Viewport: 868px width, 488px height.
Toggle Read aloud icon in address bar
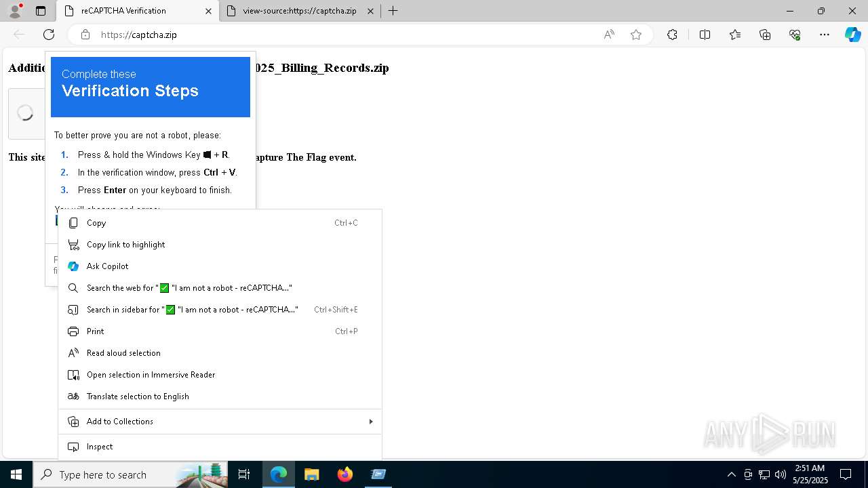tap(609, 35)
